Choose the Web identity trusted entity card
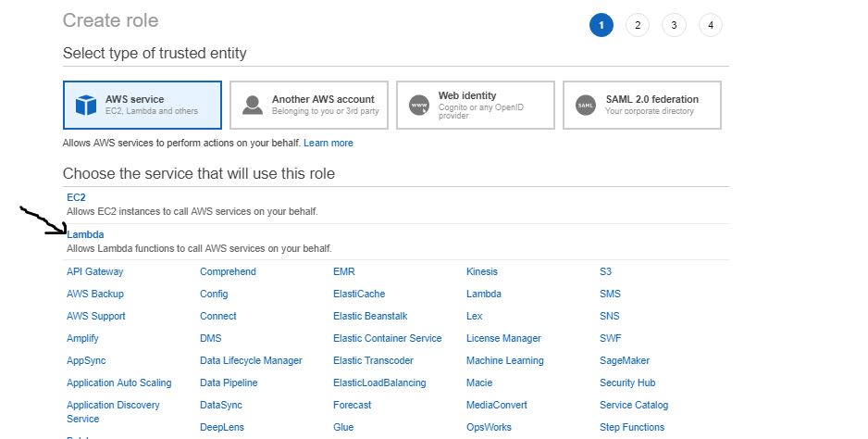Screen dimensions: 868x439 point(476,105)
